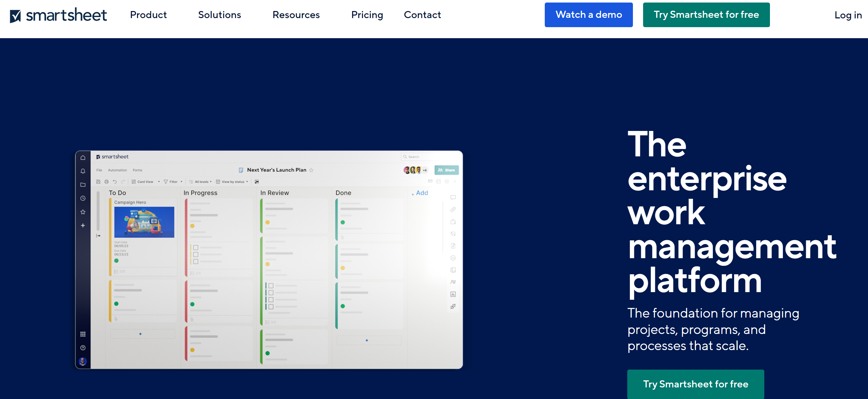The image size is (868, 399).
Task: Click the Grid/Apps icon in sidebar
Action: coord(83,333)
